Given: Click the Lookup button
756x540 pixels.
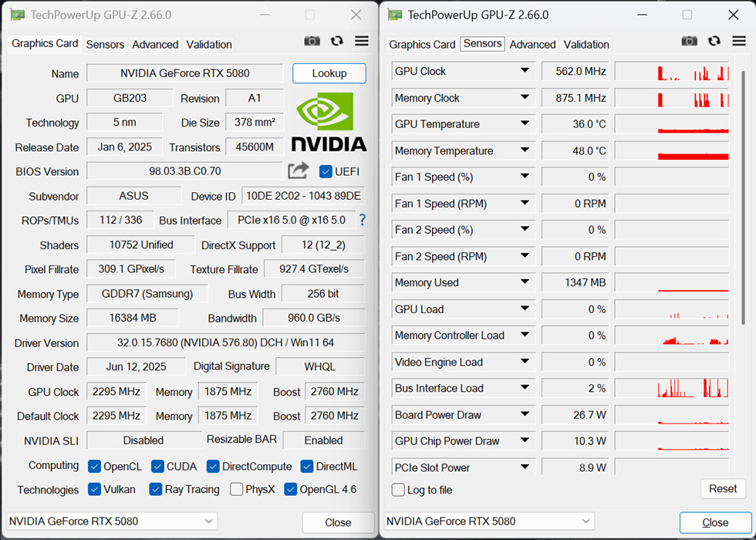Looking at the screenshot, I should point(329,73).
